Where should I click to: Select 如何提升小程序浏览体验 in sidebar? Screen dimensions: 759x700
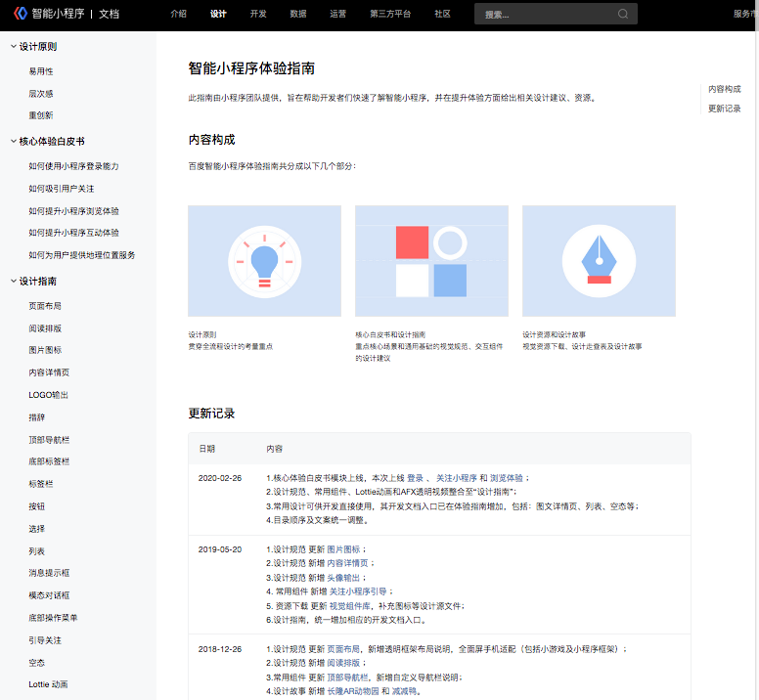tap(73, 211)
